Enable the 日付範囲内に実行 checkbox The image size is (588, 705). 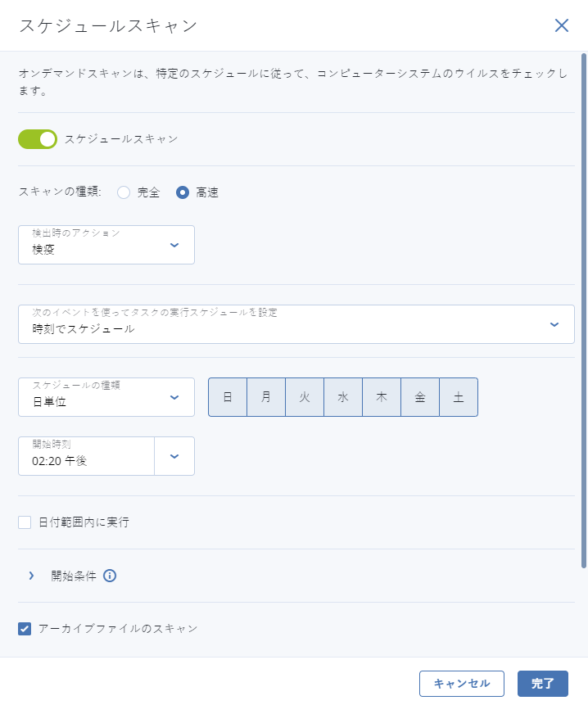[x=25, y=522]
